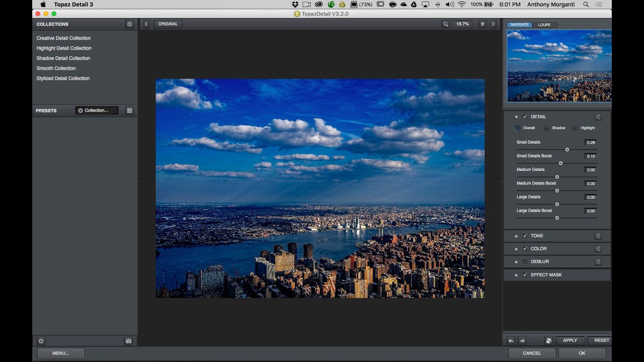This screenshot has width=644, height=362.
Task: Click the Medium Details value field
Action: pyautogui.click(x=590, y=170)
